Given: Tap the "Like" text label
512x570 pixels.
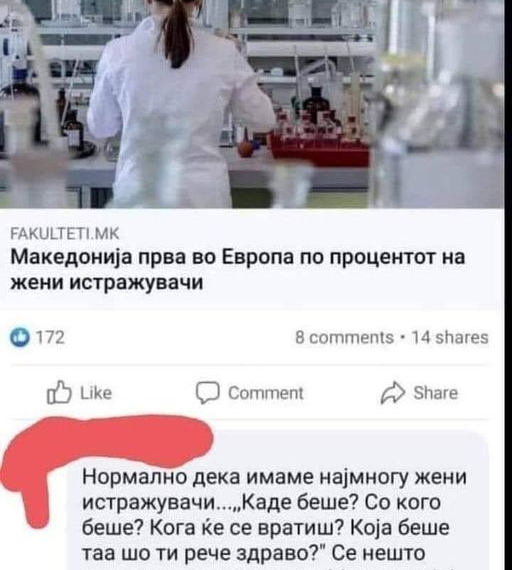Looking at the screenshot, I should point(96,393).
